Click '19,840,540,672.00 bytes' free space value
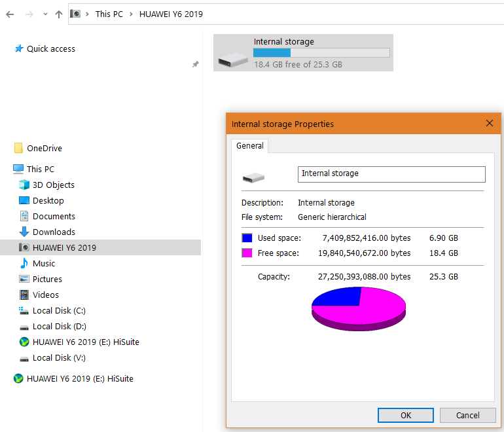Screen dimensions: 504x432 [364, 253]
